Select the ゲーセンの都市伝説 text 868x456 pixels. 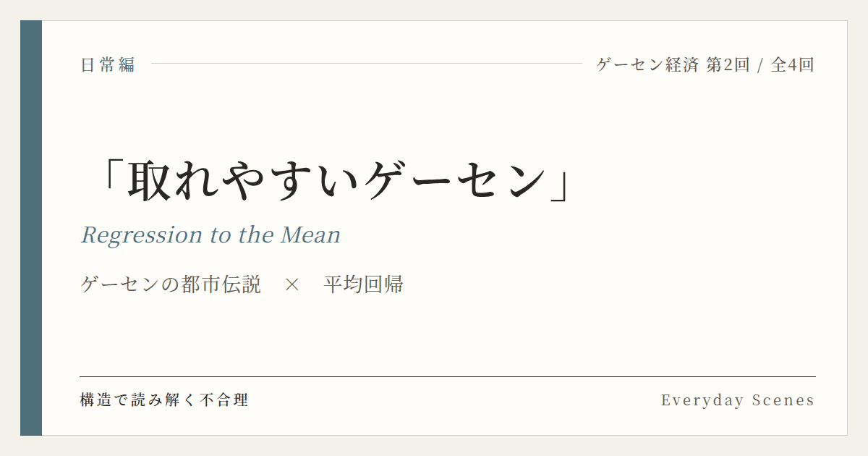pyautogui.click(x=171, y=284)
